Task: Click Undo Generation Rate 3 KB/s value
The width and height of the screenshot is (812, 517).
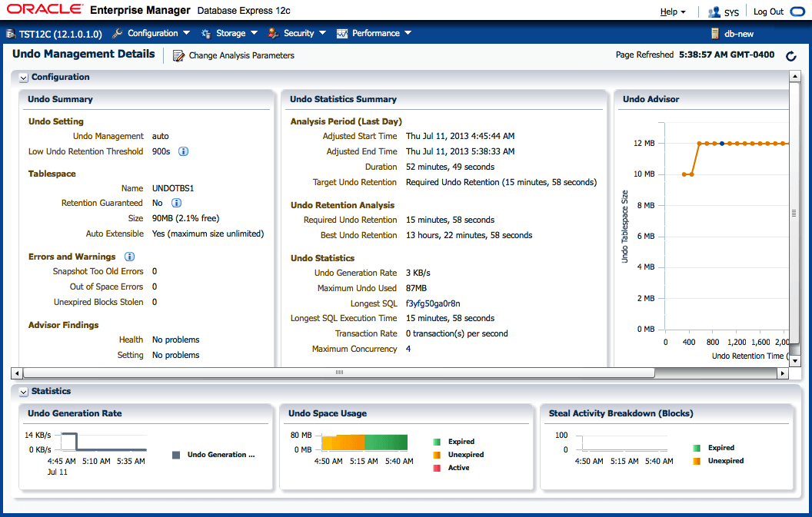Action: point(418,273)
